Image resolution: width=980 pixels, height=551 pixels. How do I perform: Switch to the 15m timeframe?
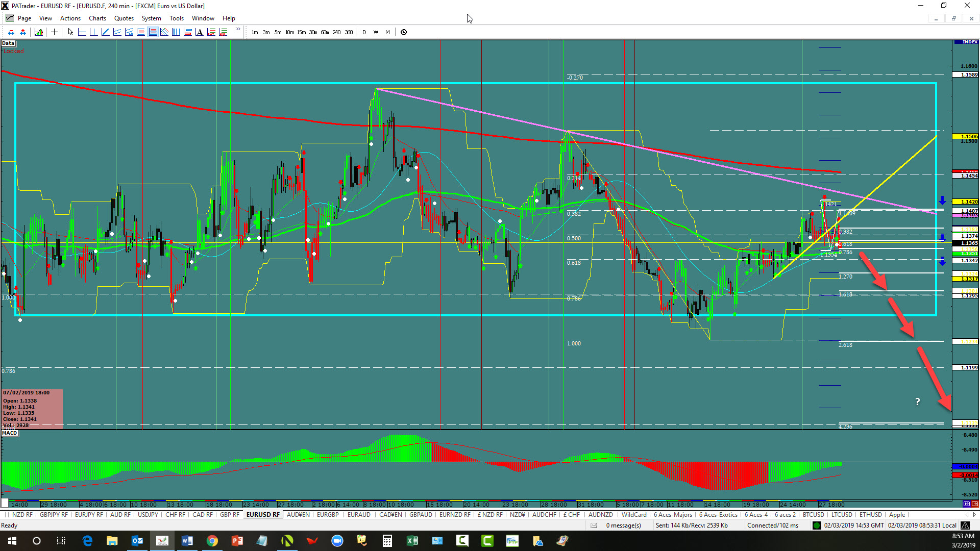pos(301,32)
